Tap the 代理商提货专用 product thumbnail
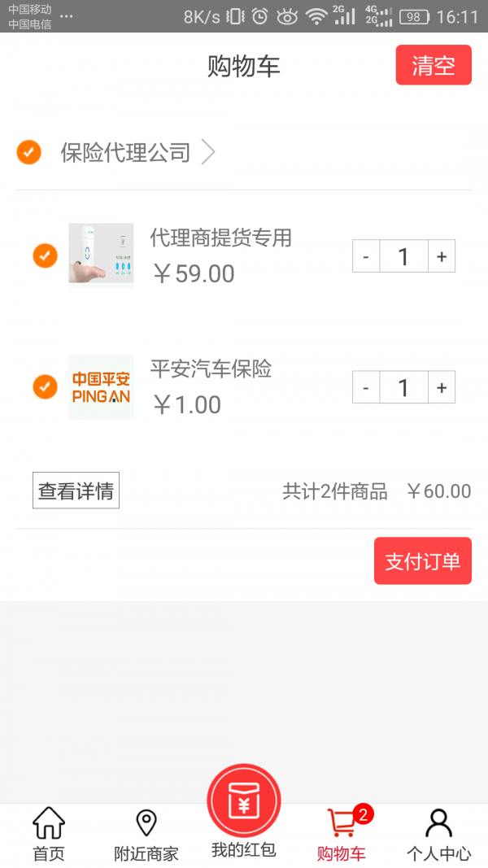 (101, 255)
